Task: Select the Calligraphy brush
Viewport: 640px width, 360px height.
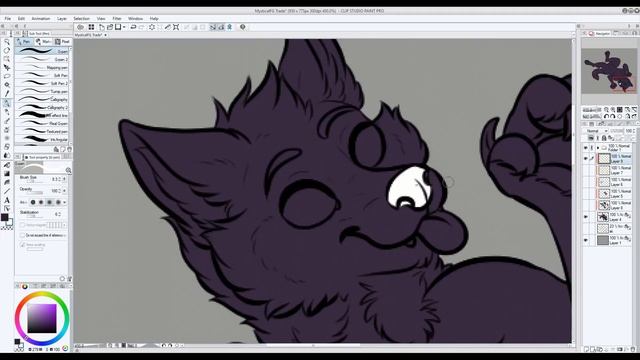Action: click(42, 100)
